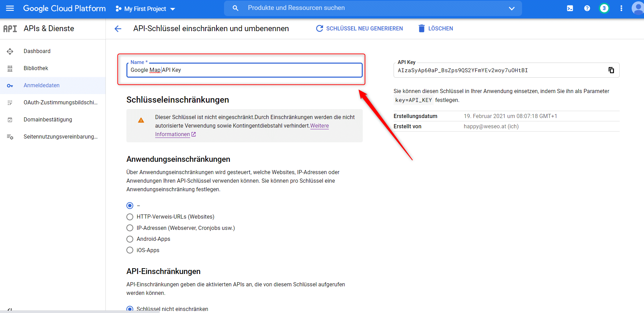Select HTTP-Verweis-URLs (Websites) radio option
The image size is (644, 313).
(x=130, y=217)
